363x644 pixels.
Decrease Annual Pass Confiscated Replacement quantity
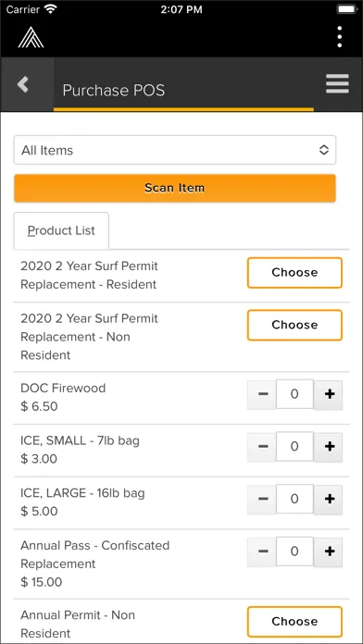click(x=262, y=551)
